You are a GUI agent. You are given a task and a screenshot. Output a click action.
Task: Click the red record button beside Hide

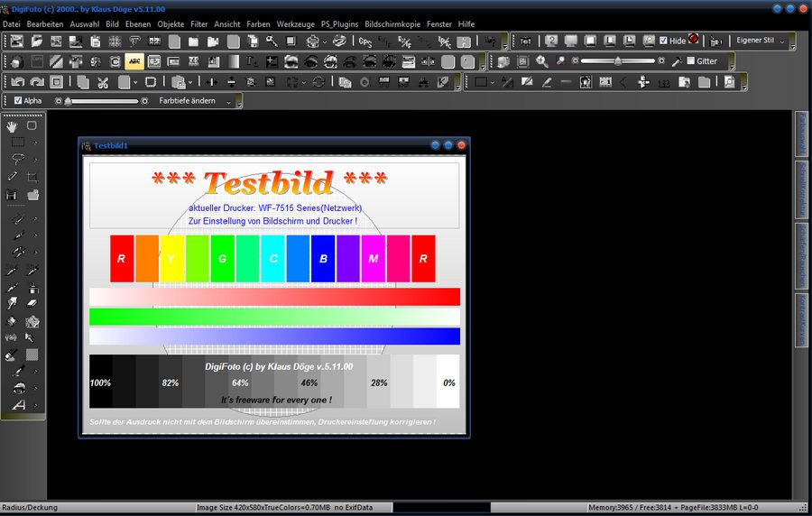[693, 39]
